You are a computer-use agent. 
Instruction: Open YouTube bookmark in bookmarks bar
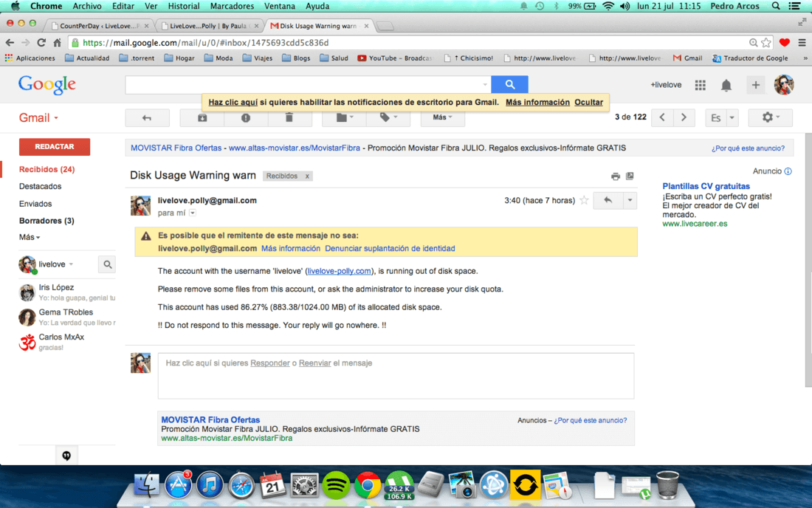(x=395, y=58)
